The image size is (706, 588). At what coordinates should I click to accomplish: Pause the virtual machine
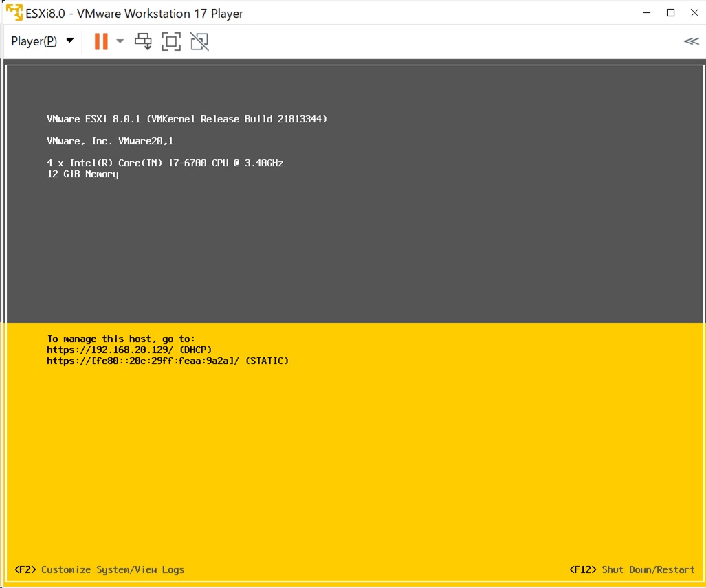click(x=101, y=41)
